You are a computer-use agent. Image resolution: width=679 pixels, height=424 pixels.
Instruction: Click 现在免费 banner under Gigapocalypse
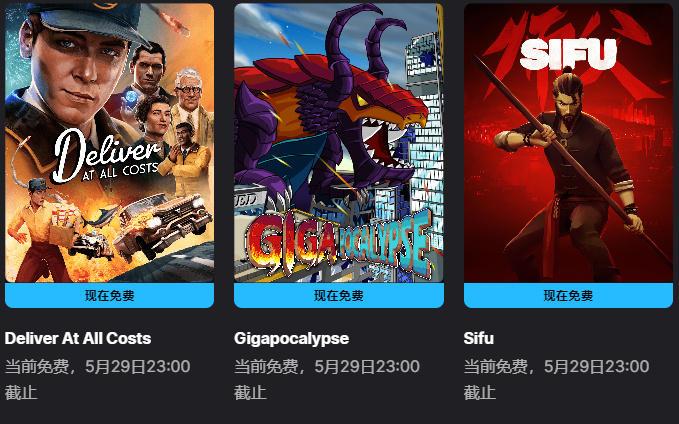[339, 295]
